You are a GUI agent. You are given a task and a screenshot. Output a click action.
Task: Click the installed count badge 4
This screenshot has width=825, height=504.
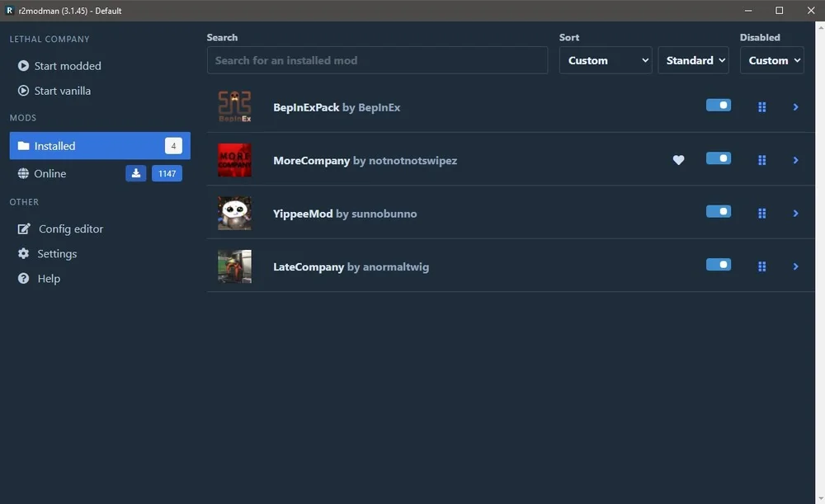point(173,146)
